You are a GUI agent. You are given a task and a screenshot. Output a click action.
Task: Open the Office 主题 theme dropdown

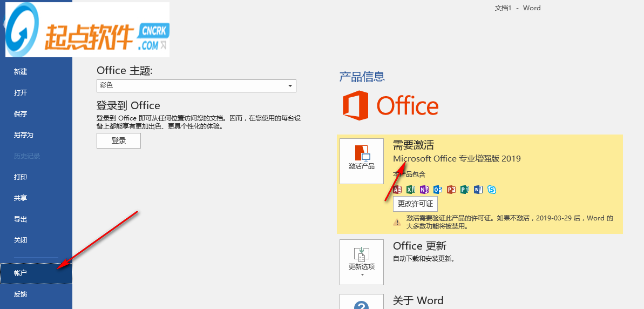(196, 86)
